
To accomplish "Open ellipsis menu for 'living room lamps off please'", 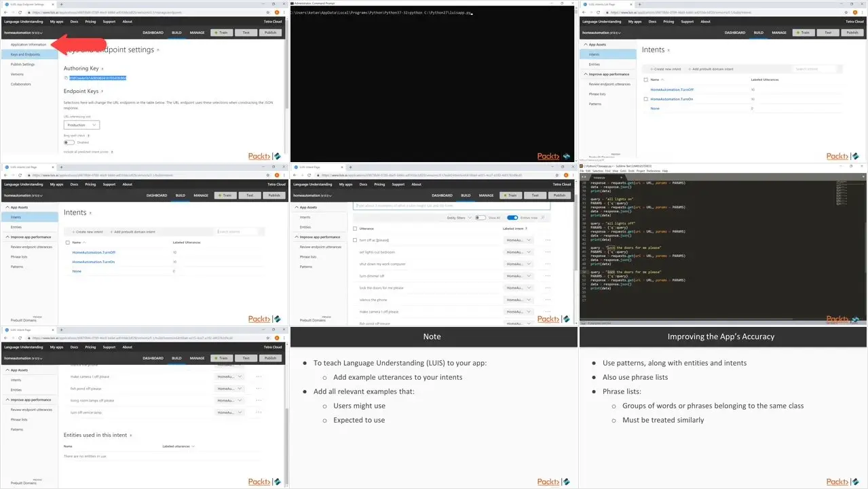I will point(259,400).
